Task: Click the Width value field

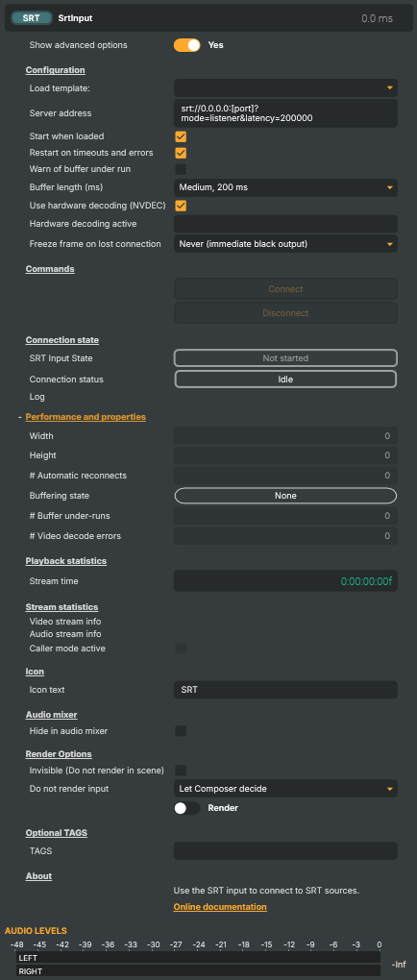Action: tap(285, 436)
